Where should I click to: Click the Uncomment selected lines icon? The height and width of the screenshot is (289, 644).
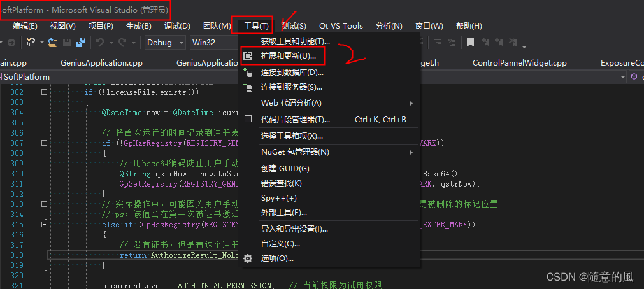coord(452,42)
